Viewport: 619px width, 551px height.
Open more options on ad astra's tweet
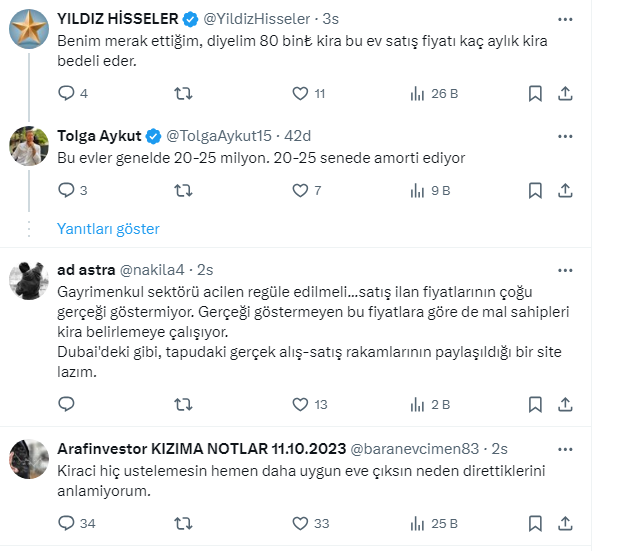point(565,270)
